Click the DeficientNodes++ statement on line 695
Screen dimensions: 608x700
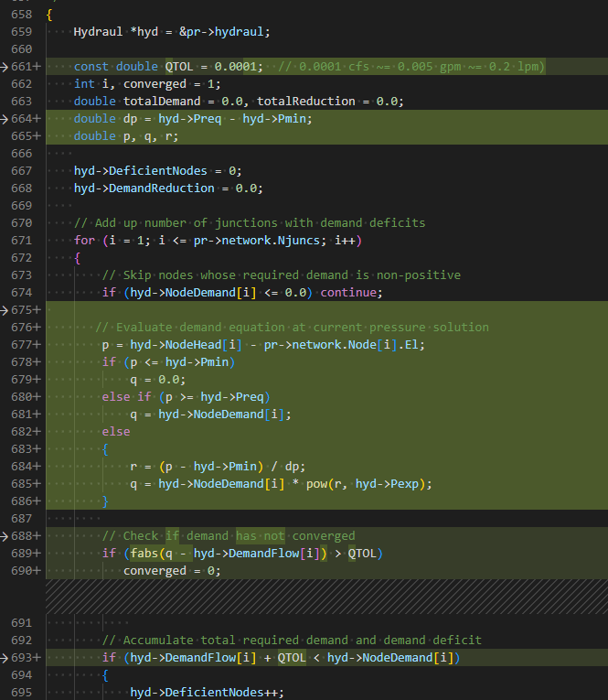pyautogui.click(x=207, y=693)
